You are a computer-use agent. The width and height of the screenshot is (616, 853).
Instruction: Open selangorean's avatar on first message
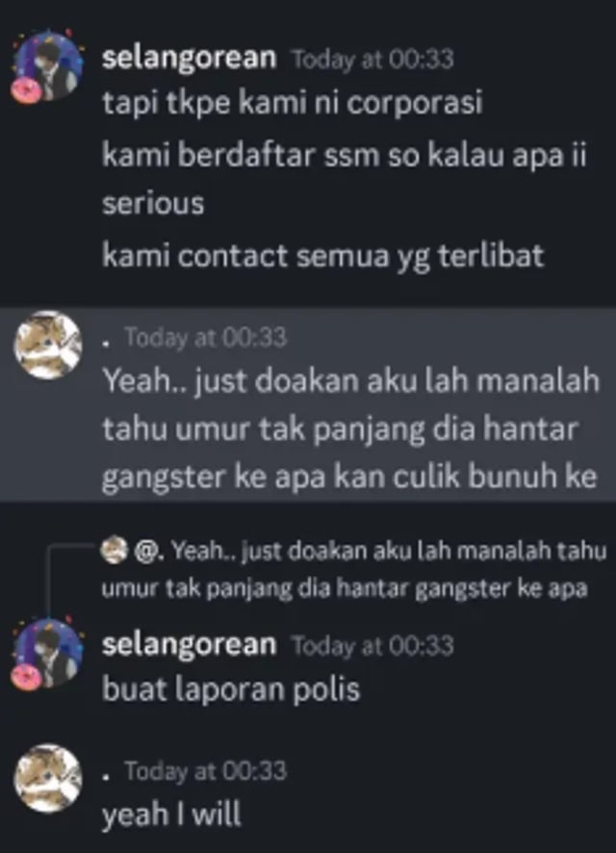pyautogui.click(x=47, y=66)
